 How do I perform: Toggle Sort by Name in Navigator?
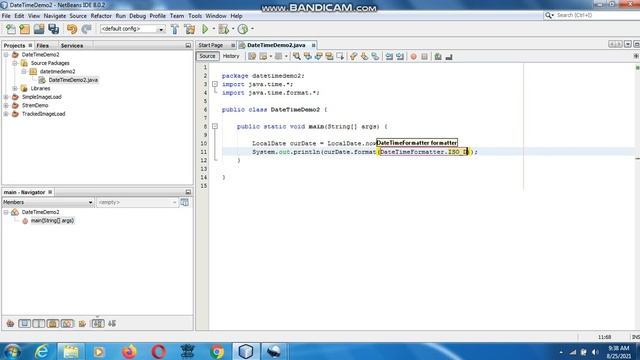tap(98, 324)
